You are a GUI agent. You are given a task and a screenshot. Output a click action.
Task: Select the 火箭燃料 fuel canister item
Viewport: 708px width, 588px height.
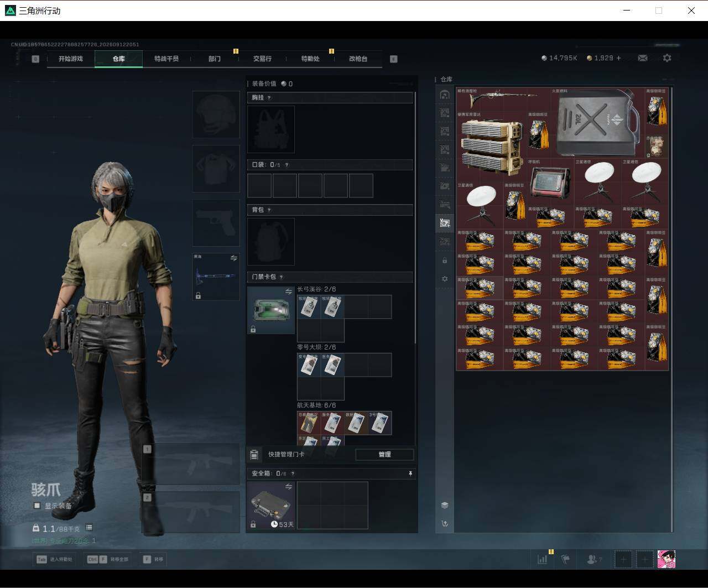click(598, 123)
